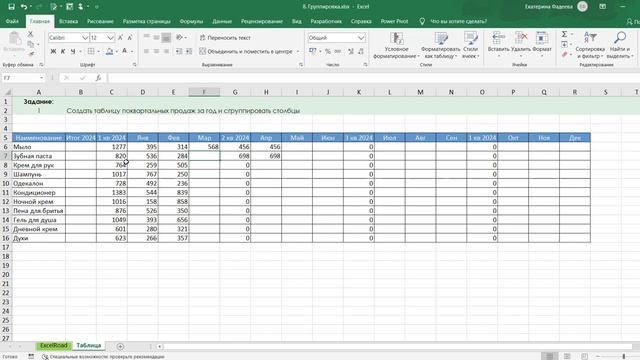This screenshot has height=360, width=640.
Task: Select cell A7 Зубная паста
Action: tap(39, 156)
